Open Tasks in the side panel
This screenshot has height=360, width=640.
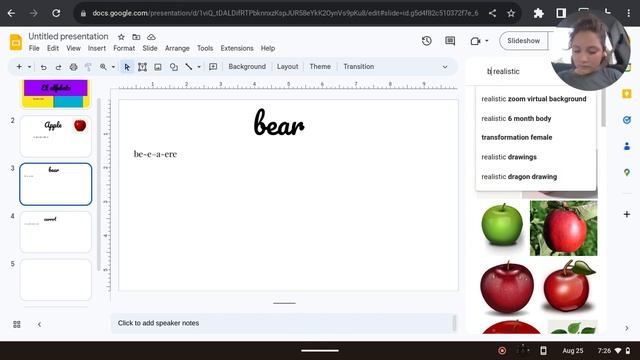point(627,120)
